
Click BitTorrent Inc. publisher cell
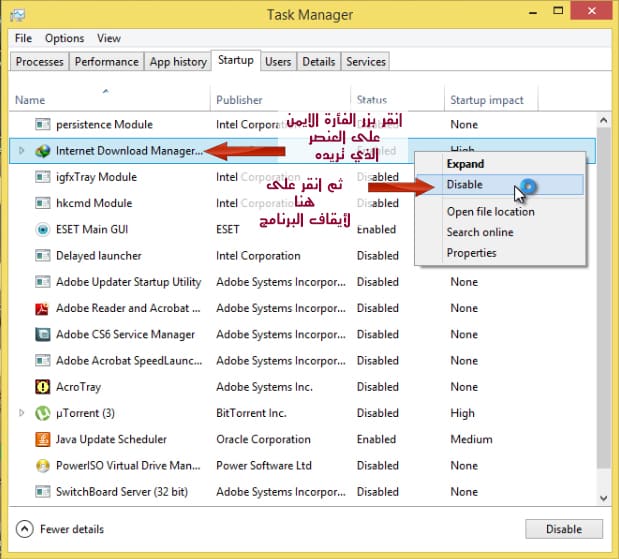(x=251, y=413)
